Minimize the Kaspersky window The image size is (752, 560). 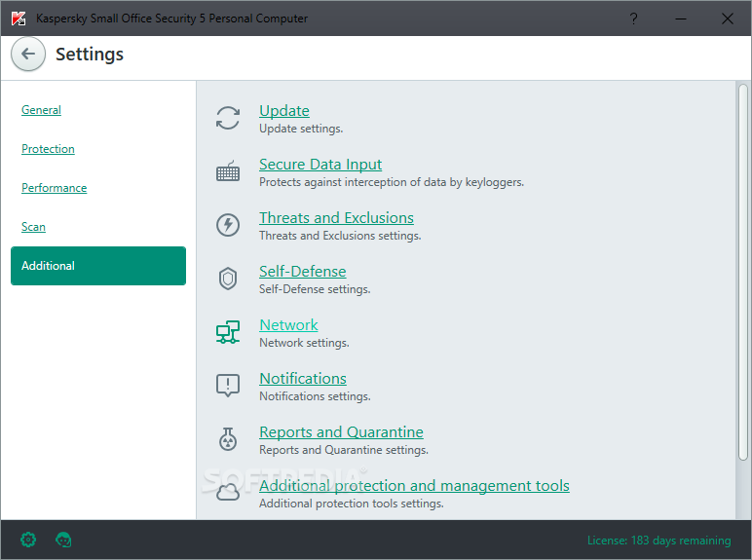tap(681, 19)
